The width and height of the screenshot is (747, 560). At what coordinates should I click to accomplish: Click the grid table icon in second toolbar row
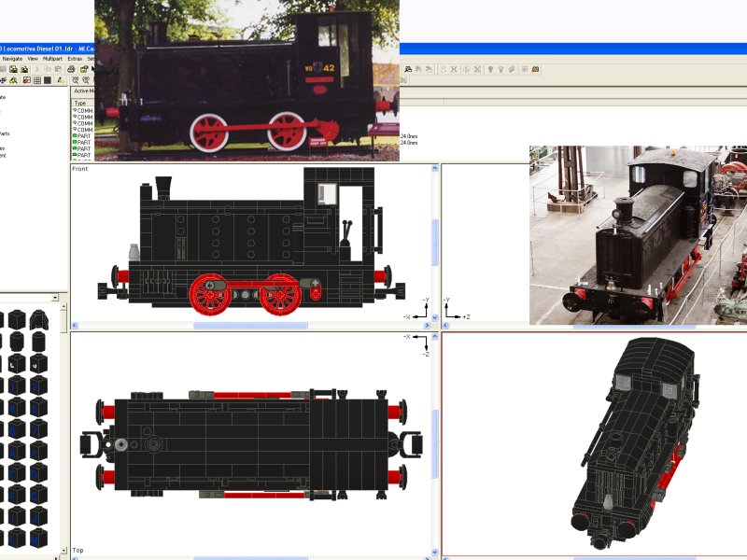(x=37, y=80)
